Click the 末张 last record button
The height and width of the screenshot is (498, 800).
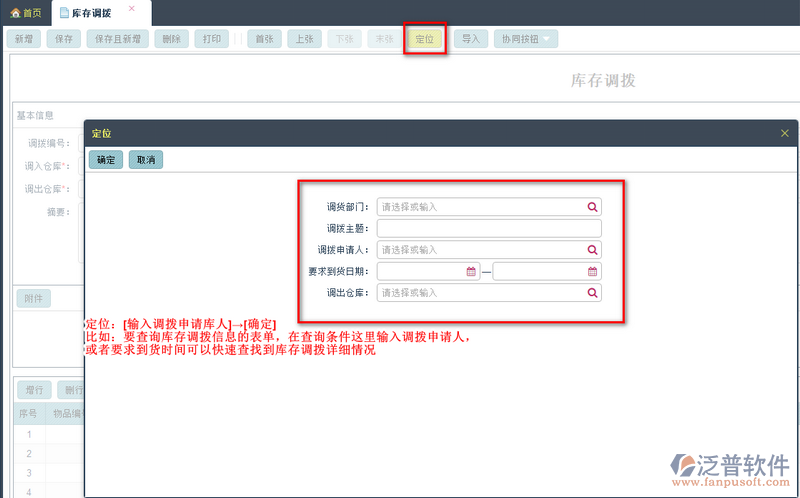(384, 39)
